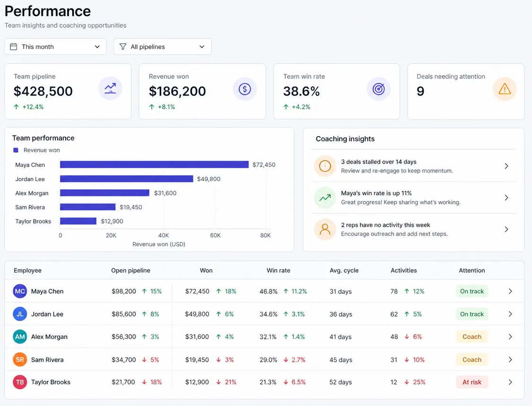532x406 pixels.
Task: Sort by Activities column header
Action: coord(404,270)
